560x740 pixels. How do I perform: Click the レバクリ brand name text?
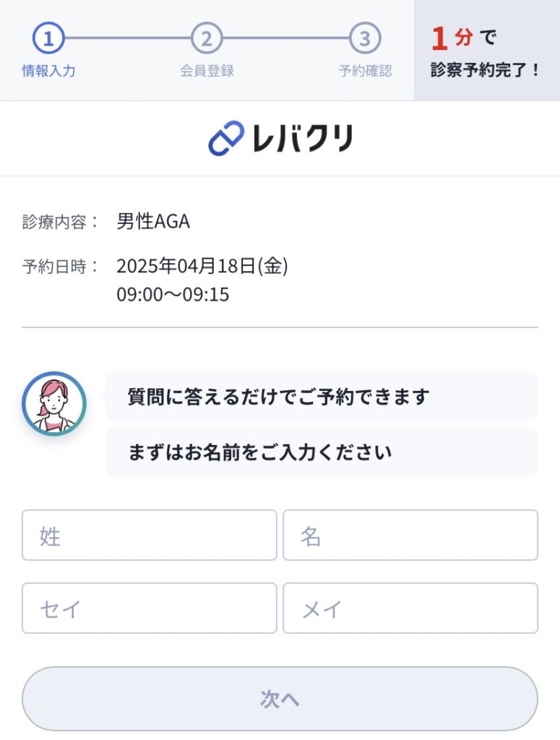(303, 138)
